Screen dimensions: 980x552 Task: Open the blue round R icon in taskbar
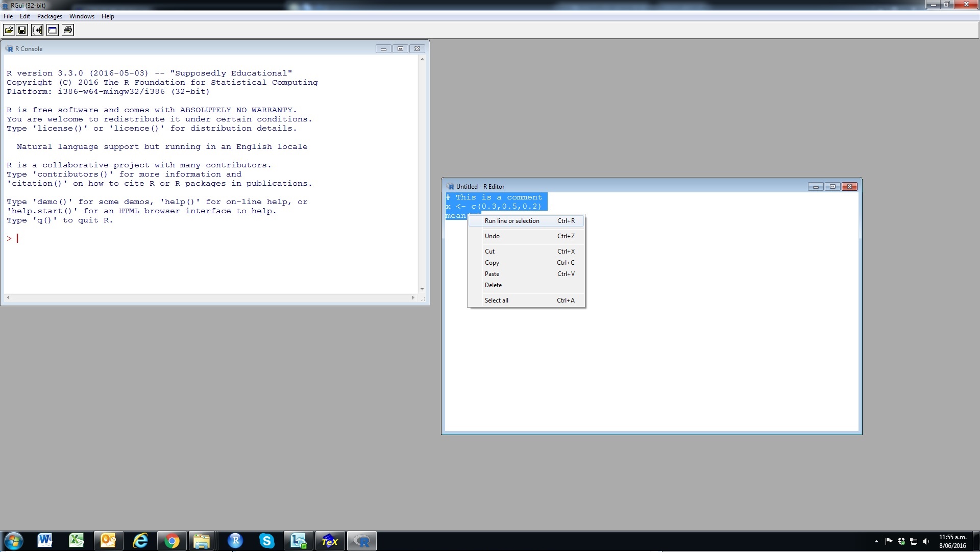coord(235,541)
